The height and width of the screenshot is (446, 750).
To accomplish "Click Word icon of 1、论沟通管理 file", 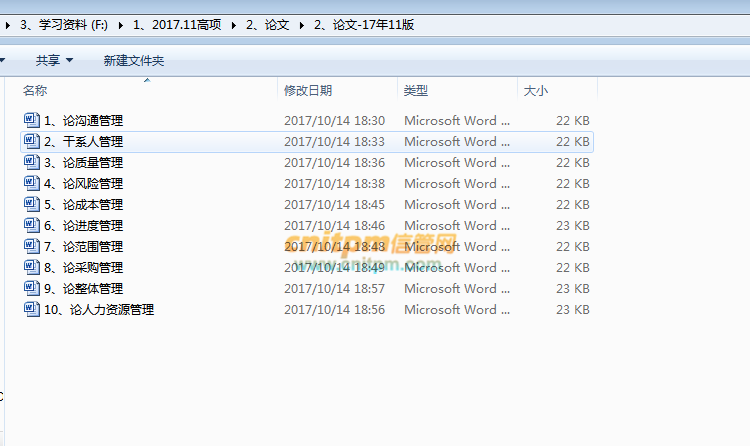I will [30, 121].
